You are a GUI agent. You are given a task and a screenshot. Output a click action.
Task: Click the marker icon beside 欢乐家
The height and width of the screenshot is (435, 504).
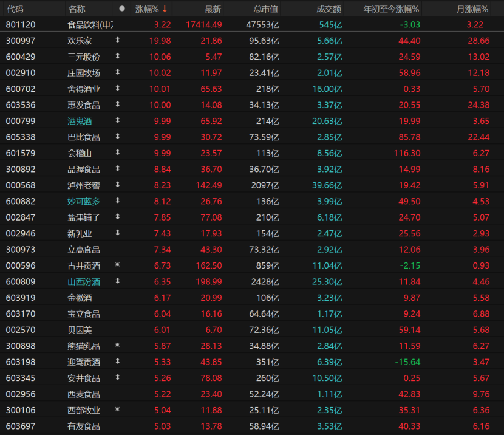pyautogui.click(x=118, y=40)
